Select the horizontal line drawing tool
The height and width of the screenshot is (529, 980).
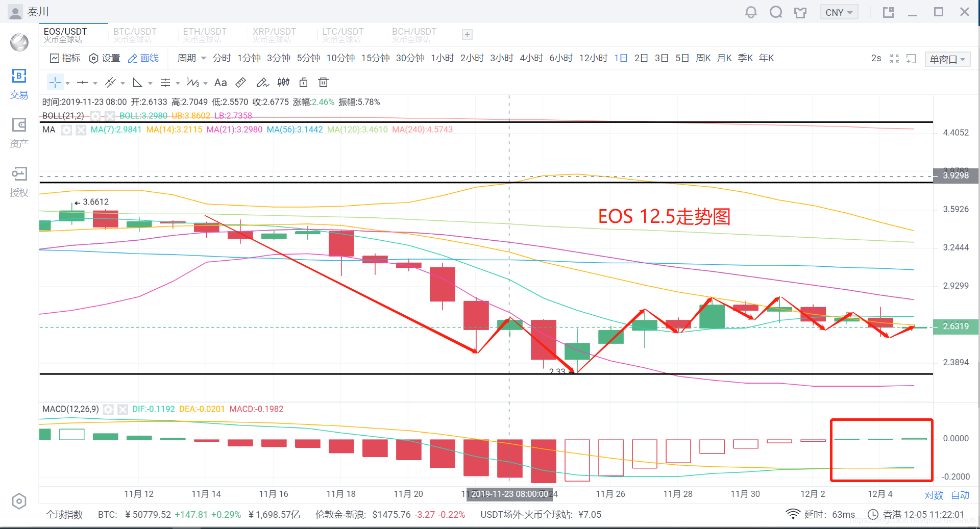point(83,82)
